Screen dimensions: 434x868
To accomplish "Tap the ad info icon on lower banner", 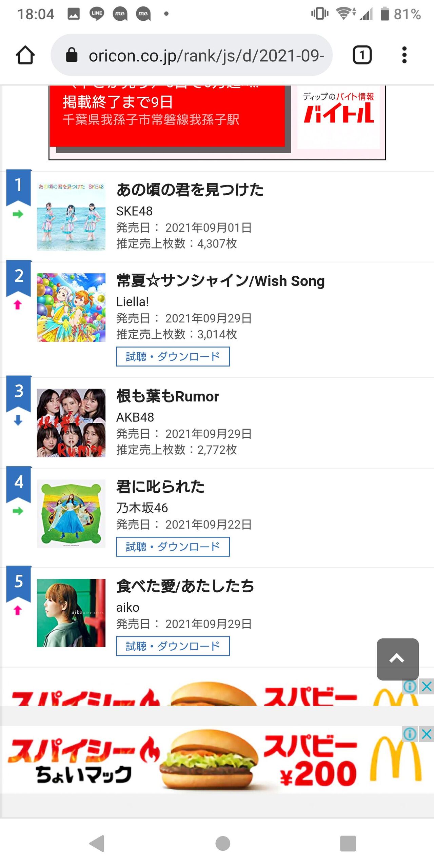I will (x=410, y=734).
